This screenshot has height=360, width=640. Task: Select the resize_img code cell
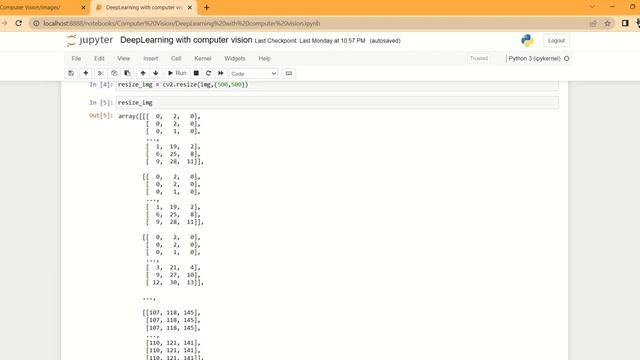point(337,102)
